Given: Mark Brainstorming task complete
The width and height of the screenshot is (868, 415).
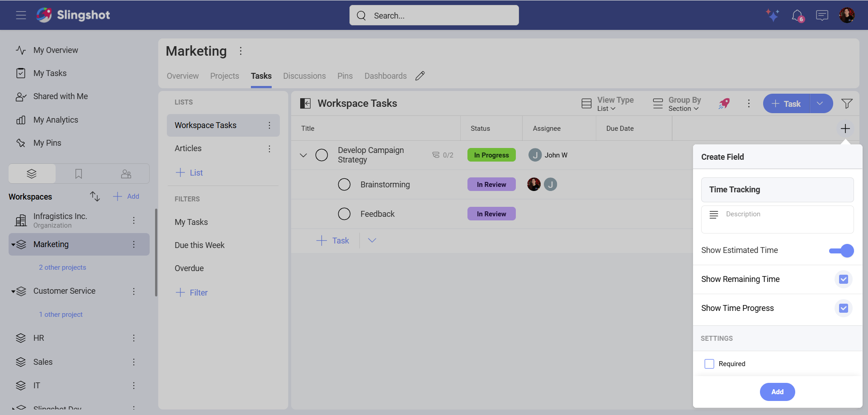Looking at the screenshot, I should click(x=344, y=185).
